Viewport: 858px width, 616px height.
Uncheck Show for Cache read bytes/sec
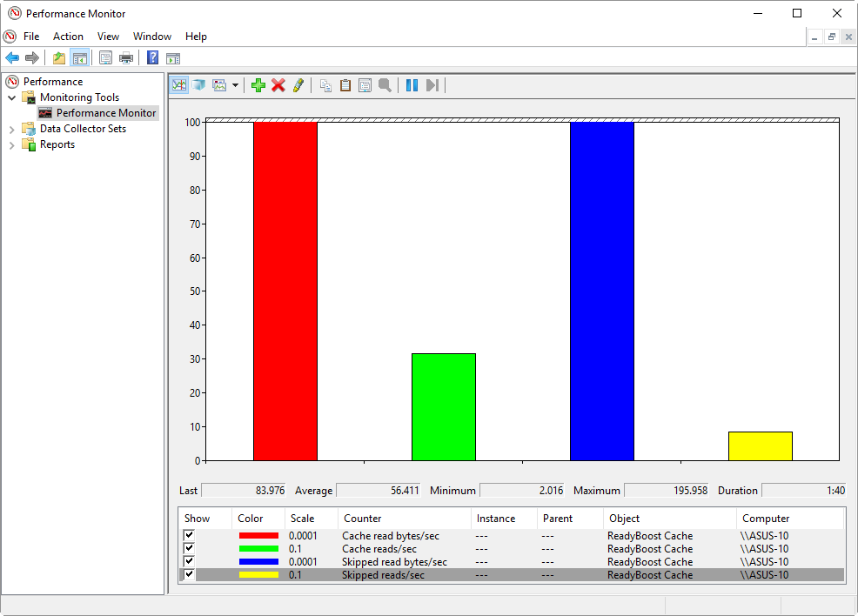coord(189,536)
